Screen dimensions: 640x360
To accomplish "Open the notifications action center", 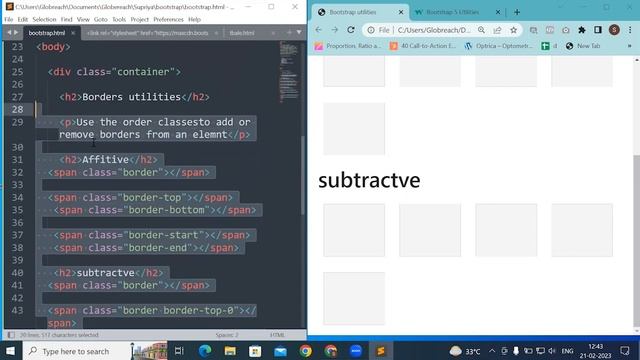I will 625,351.
